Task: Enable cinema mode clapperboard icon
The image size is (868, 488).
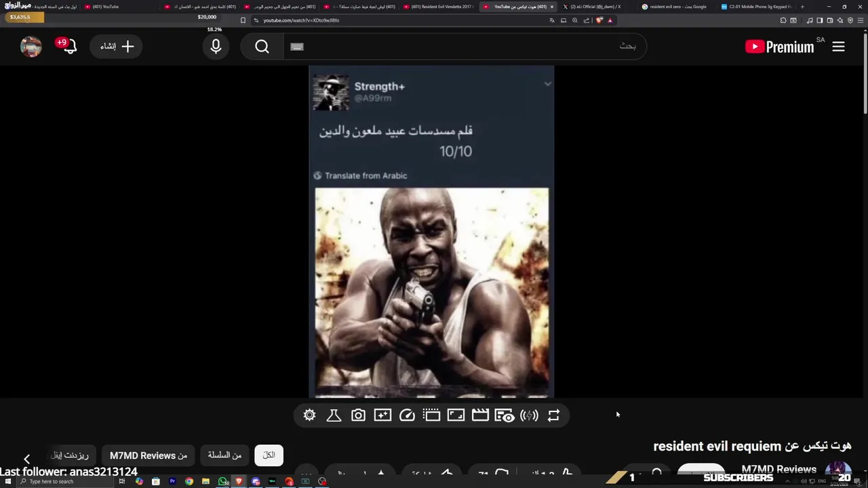Action: pos(480,415)
